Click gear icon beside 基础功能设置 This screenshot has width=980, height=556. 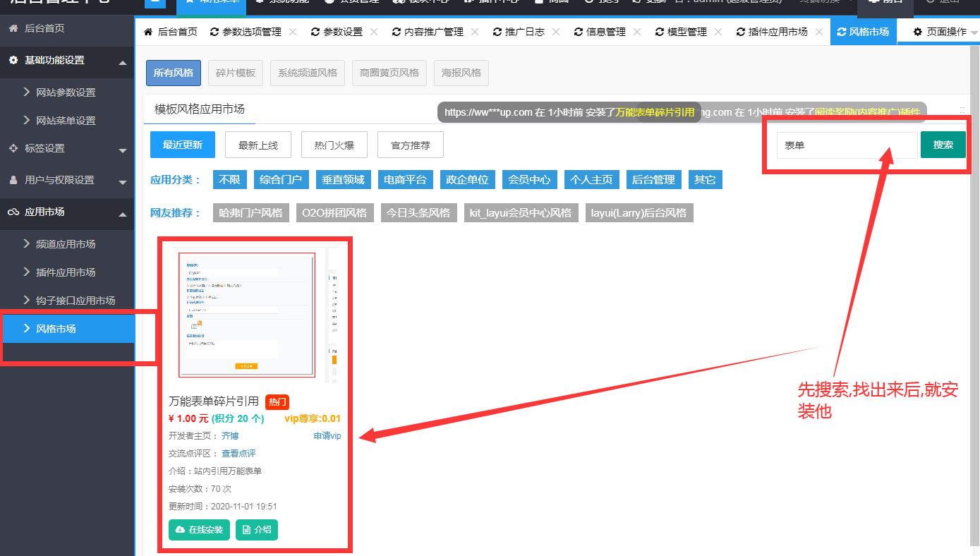[13, 61]
